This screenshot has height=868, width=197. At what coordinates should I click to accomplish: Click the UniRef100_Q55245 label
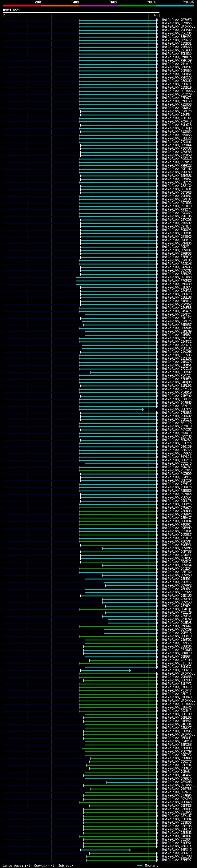tap(177, 464)
